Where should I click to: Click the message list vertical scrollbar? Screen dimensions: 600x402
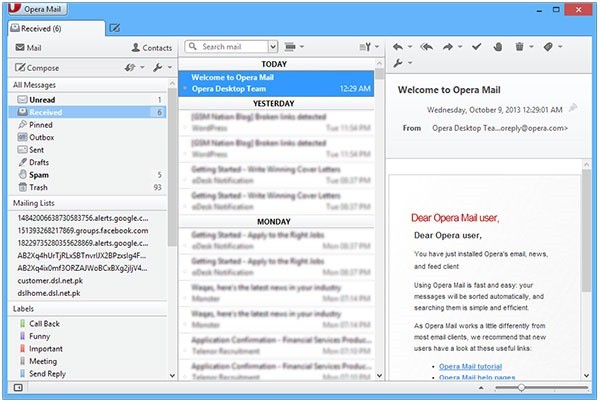[379, 220]
